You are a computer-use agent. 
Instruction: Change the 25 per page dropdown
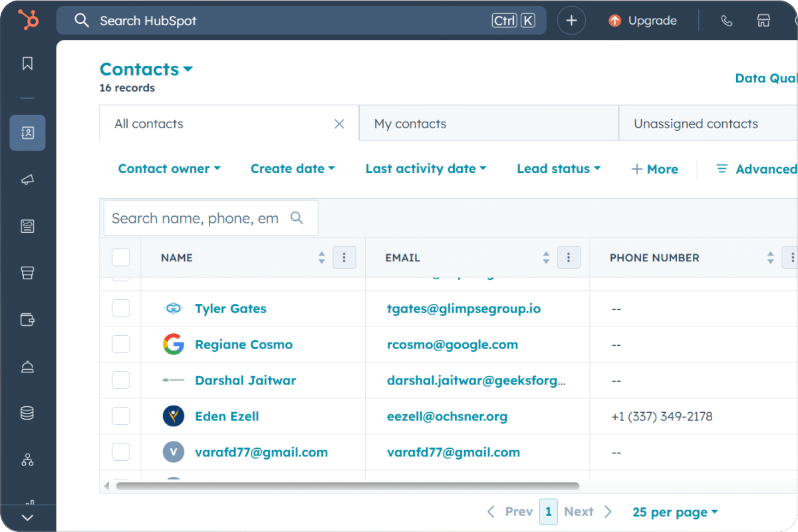pos(675,512)
